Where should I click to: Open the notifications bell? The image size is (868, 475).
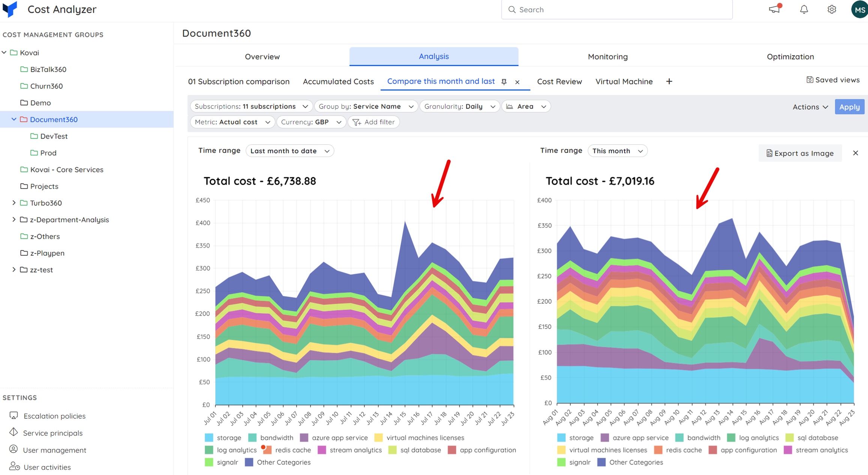[804, 9]
